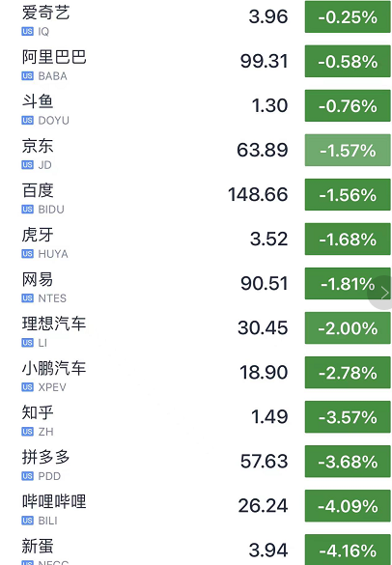Click the US badge beside JD ticker
The height and width of the screenshot is (565, 392).
tap(27, 165)
